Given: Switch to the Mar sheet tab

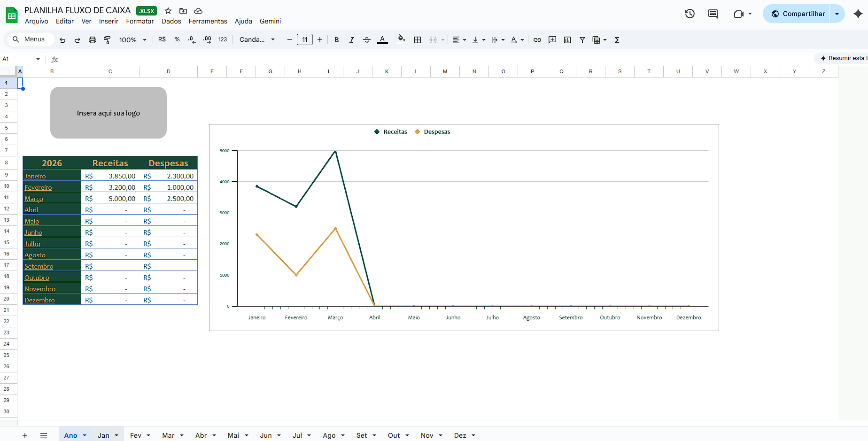Looking at the screenshot, I should (x=172, y=435).
